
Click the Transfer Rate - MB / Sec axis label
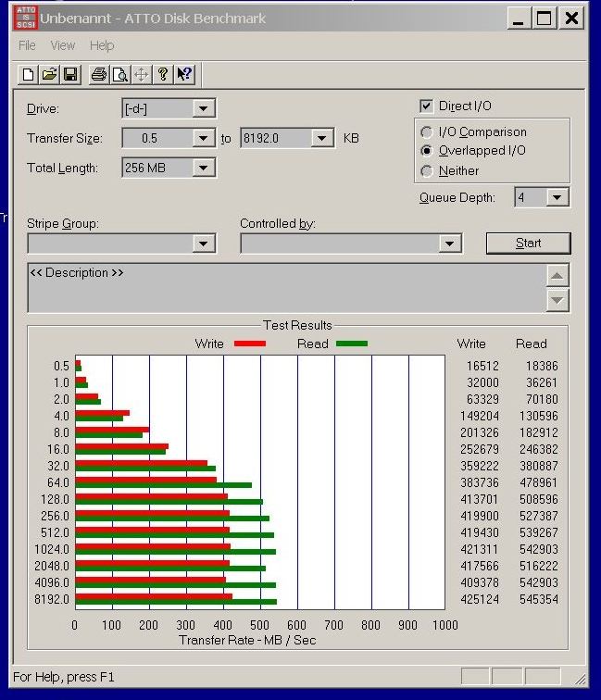[247, 641]
